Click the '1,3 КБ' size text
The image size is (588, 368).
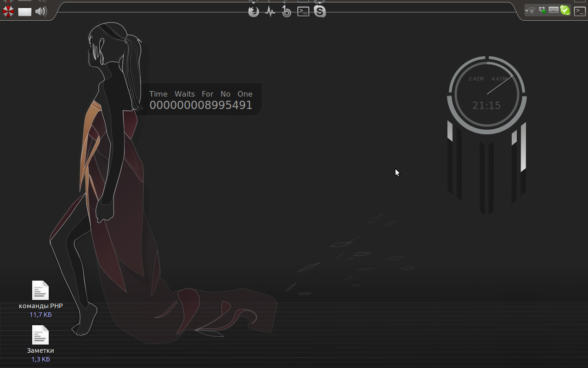(x=41, y=359)
